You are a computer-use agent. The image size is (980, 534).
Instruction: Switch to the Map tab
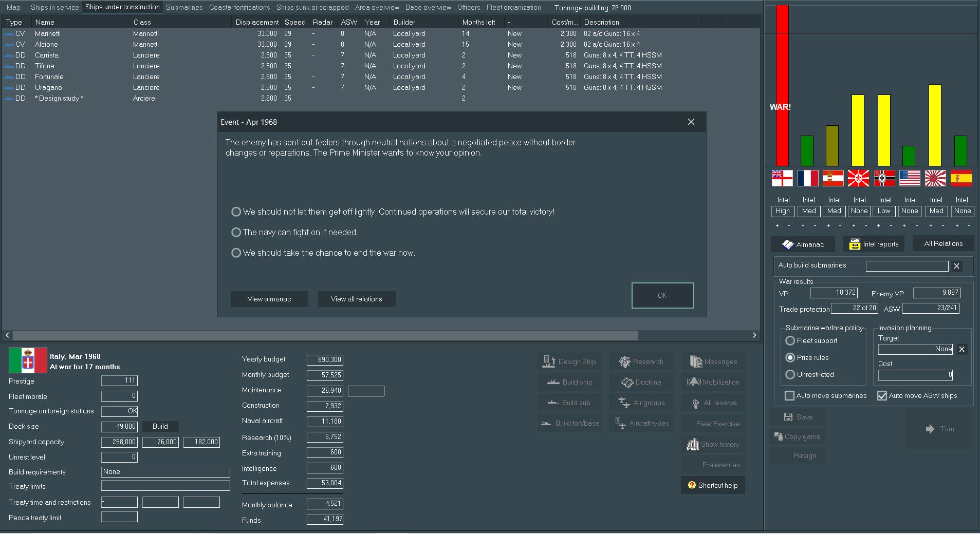pos(13,7)
